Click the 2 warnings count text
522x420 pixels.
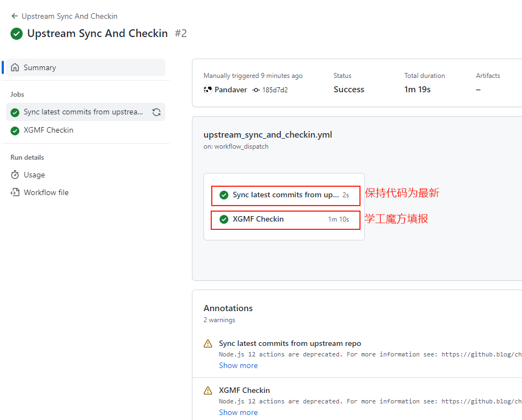pyautogui.click(x=220, y=320)
